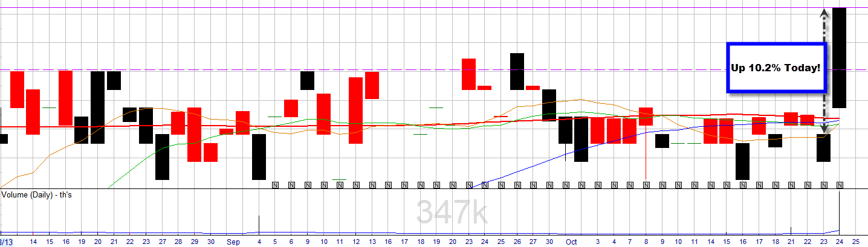Image resolution: width=868 pixels, height=247 pixels.
Task: Open the news marker for Oct 23
Action: click(x=823, y=185)
